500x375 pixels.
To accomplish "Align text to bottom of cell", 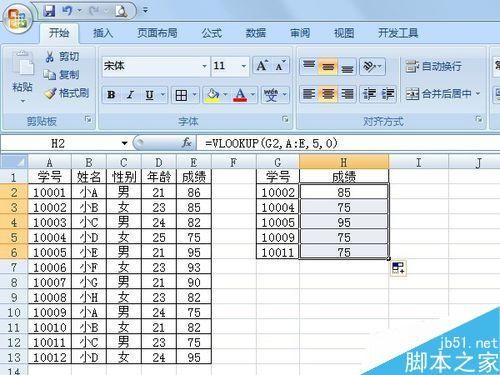I will (x=347, y=66).
